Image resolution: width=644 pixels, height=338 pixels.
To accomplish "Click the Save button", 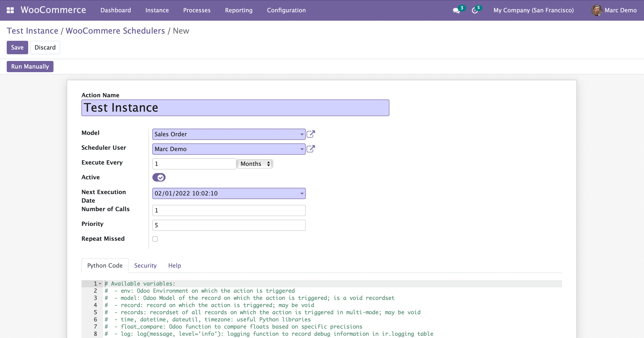I will 17,47.
